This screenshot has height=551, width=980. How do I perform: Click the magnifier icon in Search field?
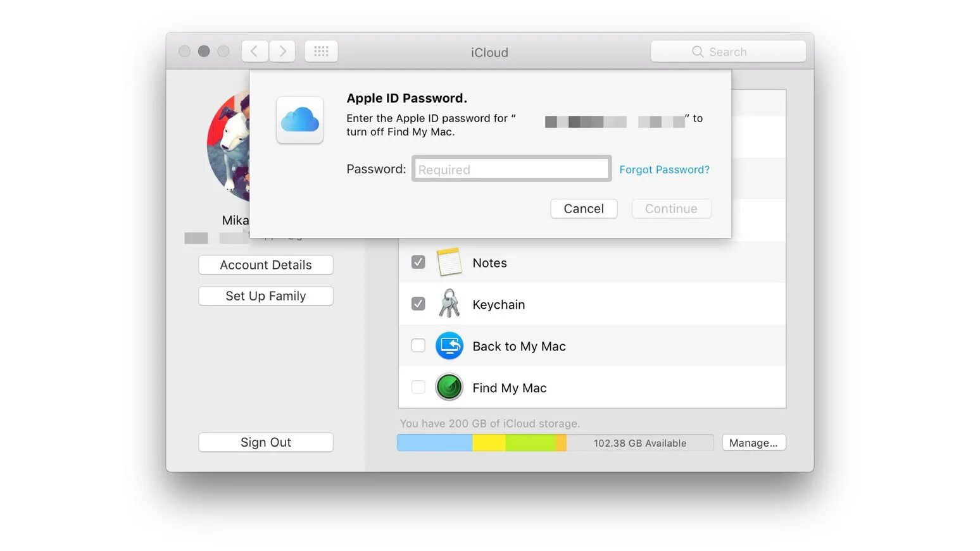coord(698,52)
